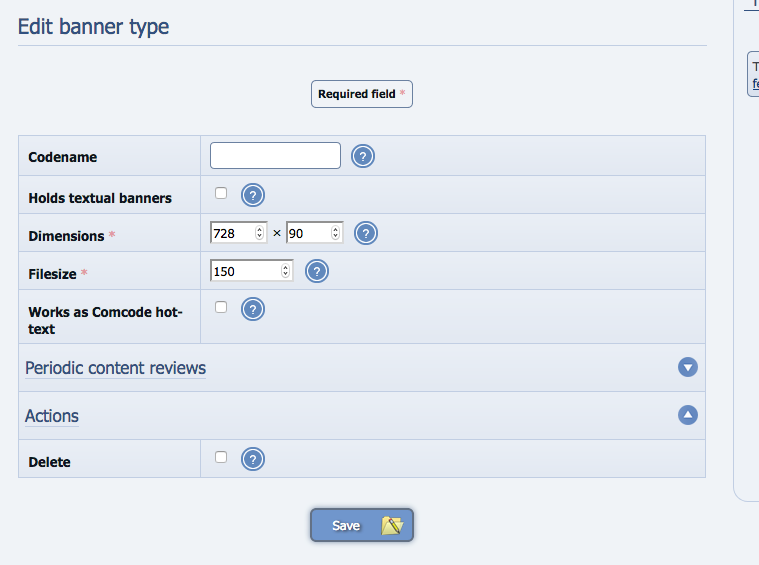Click the help icon beside Codename field

(x=363, y=156)
